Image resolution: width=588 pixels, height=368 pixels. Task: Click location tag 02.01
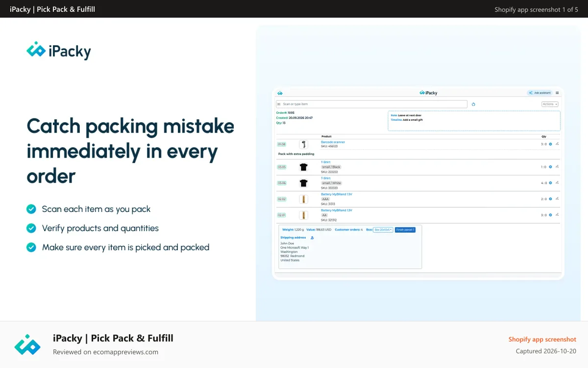pyautogui.click(x=282, y=215)
